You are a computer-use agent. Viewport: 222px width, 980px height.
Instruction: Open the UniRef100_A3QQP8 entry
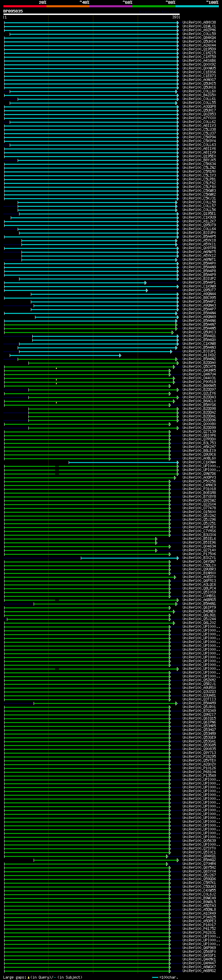(x=199, y=106)
